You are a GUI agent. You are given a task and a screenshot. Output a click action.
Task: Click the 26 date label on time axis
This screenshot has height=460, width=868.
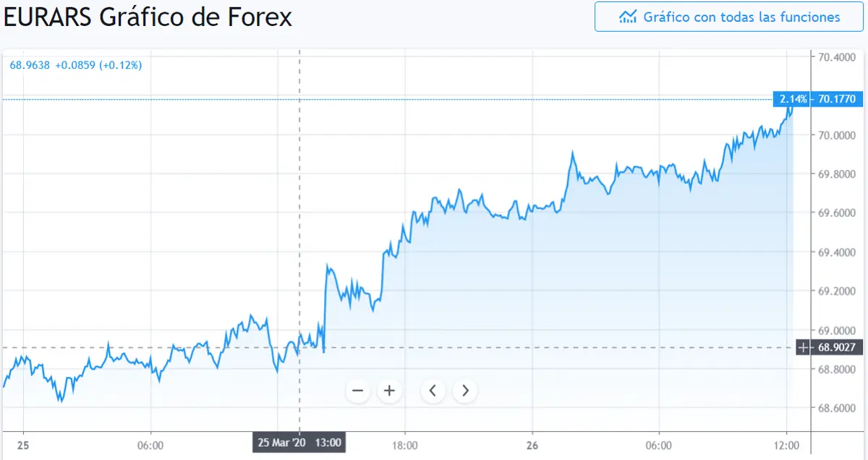pyautogui.click(x=532, y=444)
